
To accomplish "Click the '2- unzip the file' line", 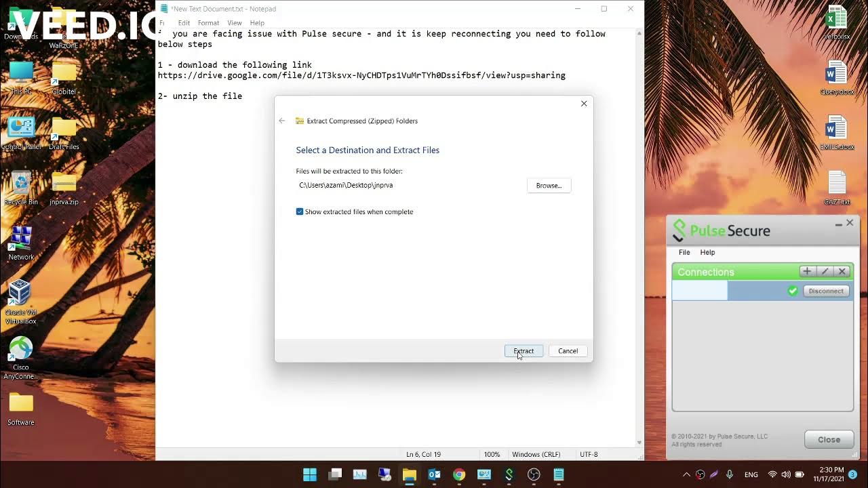I will (x=200, y=96).
